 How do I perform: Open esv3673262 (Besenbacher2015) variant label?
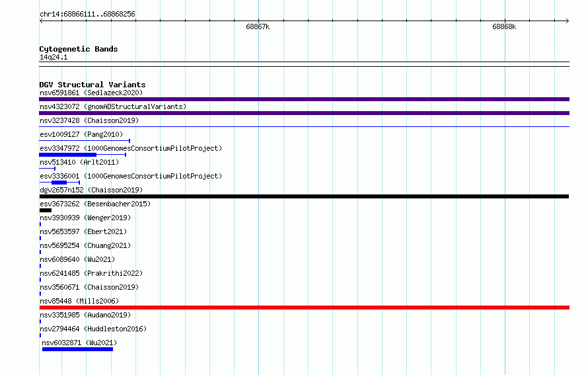click(95, 204)
